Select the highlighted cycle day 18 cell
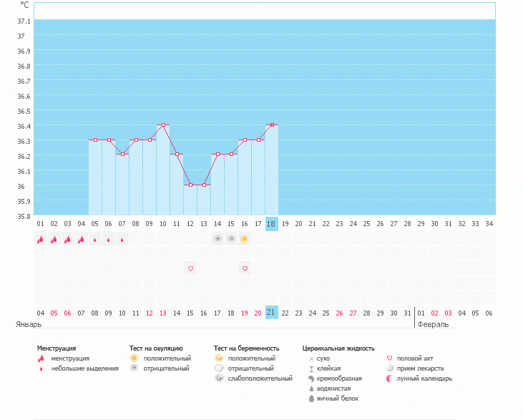Viewport: 523px width, 420px height. (x=271, y=224)
